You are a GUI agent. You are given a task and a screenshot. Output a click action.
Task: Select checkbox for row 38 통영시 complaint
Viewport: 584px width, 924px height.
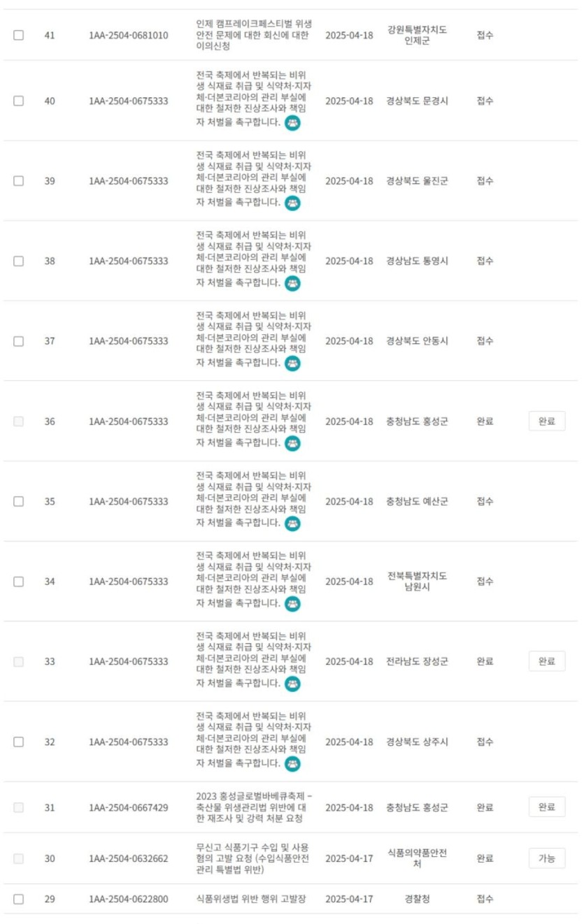[18, 261]
